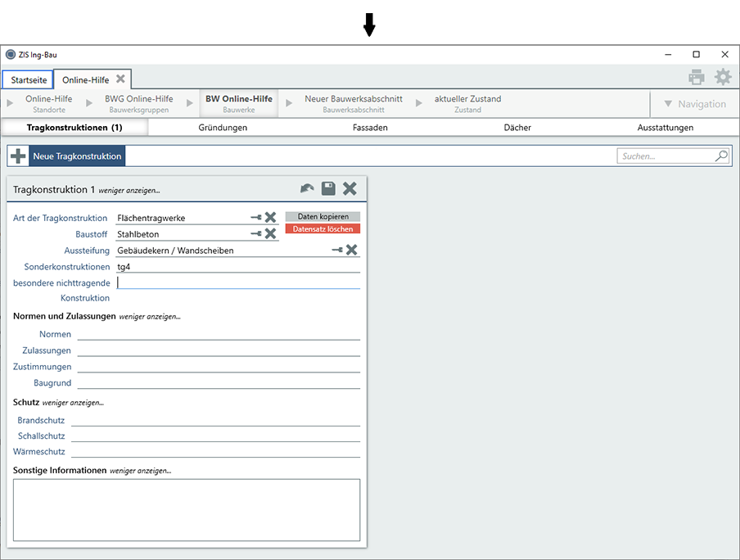Viewport: 740px width, 560px height.
Task: Click the magnifier icon in the search box
Action: click(721, 156)
